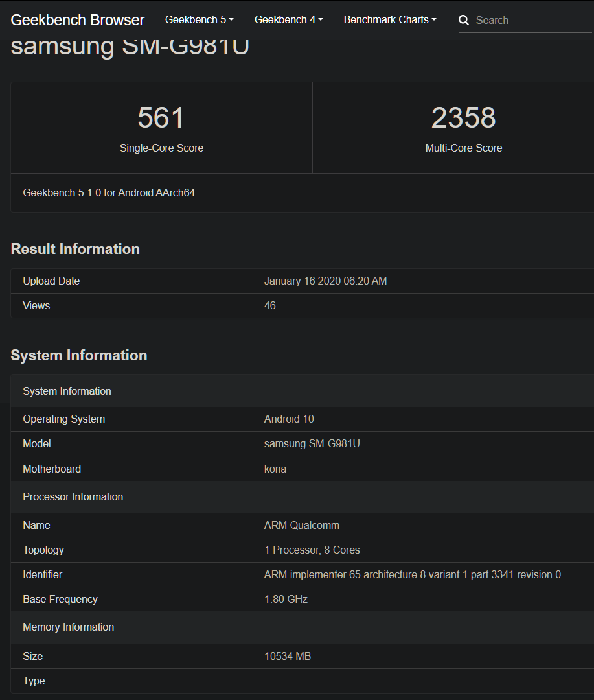Screen dimensions: 594x700
Task: Click the Operating System row label
Action: 64,419
